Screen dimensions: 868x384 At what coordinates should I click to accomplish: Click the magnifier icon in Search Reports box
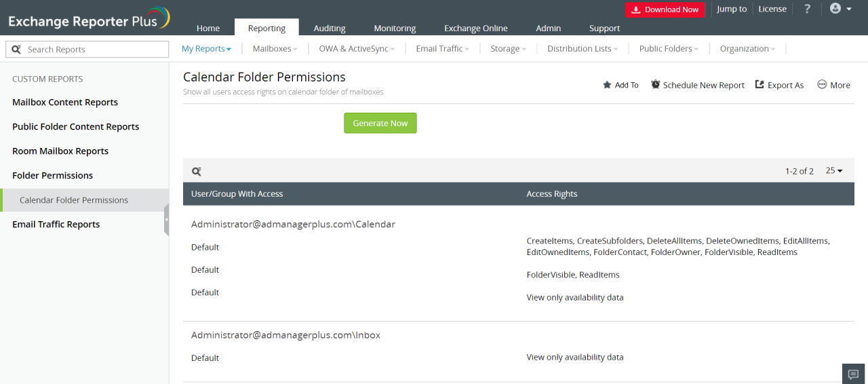coord(16,50)
